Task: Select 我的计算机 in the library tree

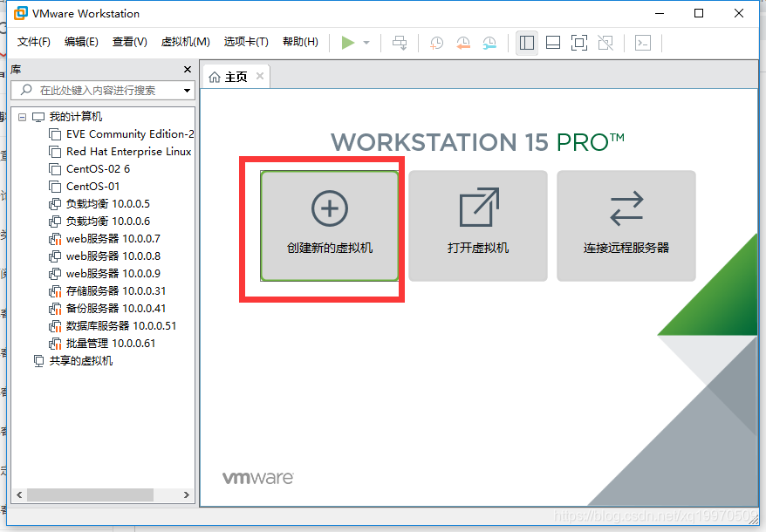Action: click(x=76, y=117)
